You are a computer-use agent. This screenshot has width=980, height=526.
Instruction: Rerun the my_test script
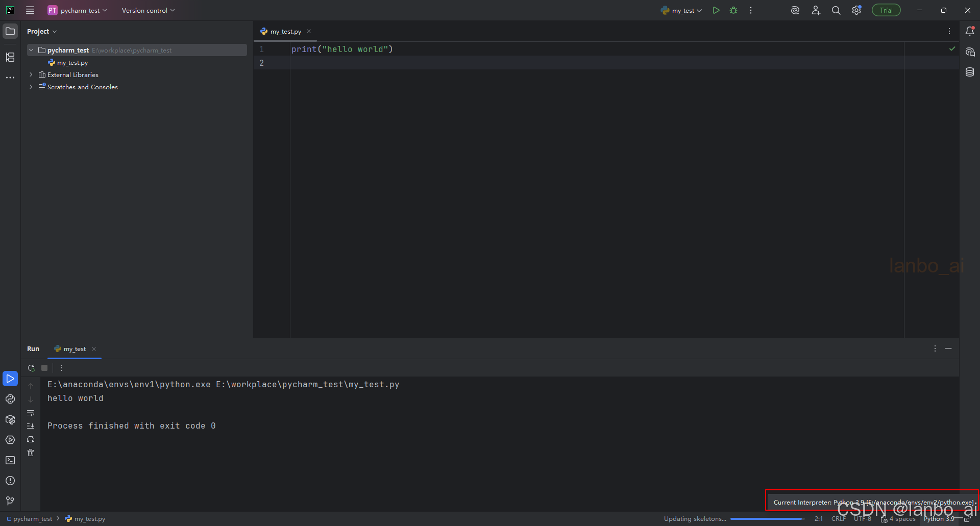coord(32,367)
